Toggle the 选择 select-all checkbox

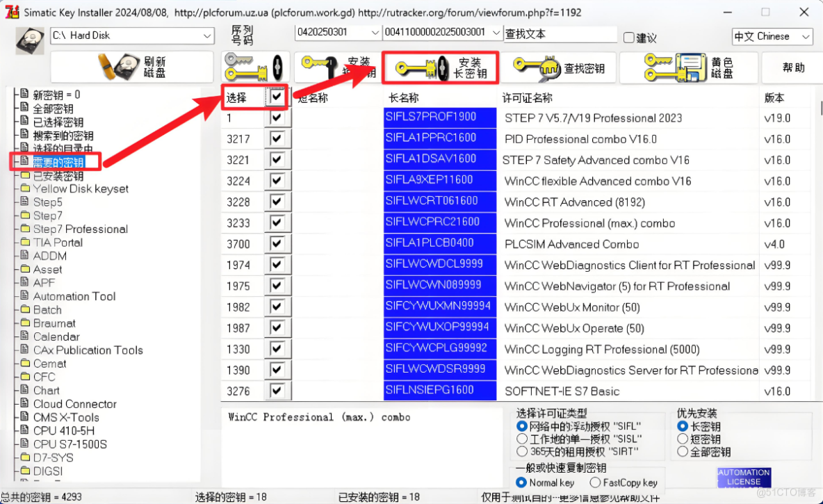[277, 97]
